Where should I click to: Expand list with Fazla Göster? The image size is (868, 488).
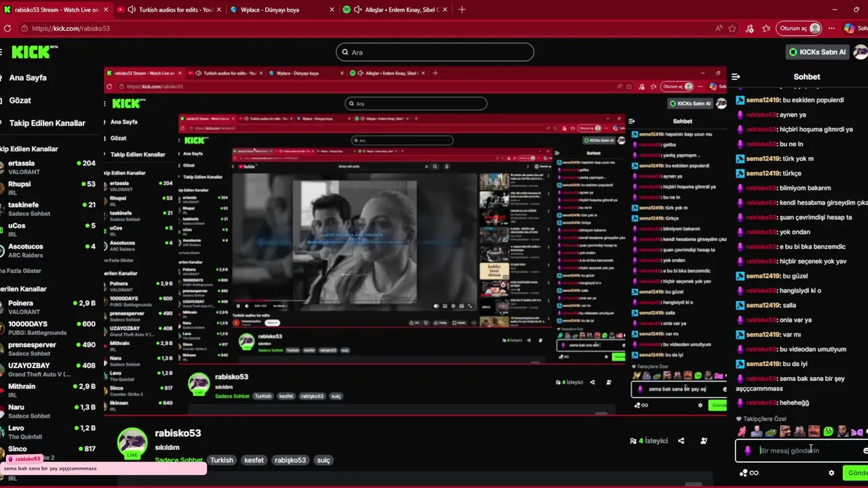[x=20, y=271]
